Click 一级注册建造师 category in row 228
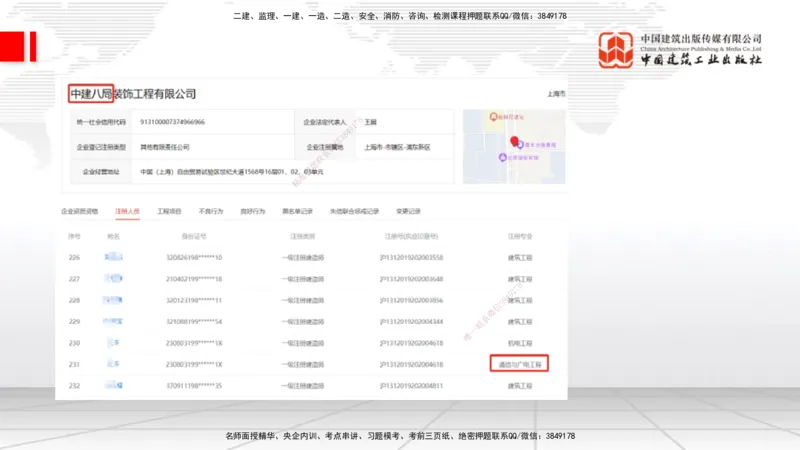Image resolution: width=800 pixels, height=450 pixels. [303, 301]
